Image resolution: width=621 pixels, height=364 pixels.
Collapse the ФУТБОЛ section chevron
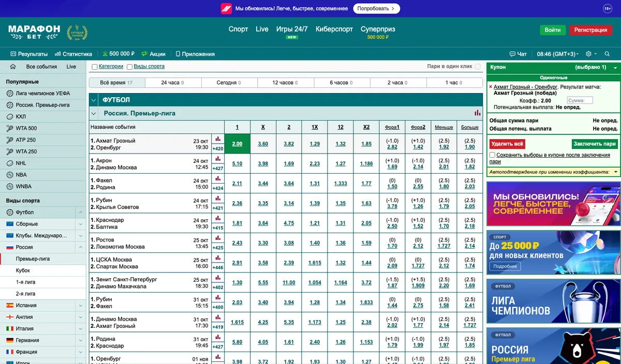[94, 100]
